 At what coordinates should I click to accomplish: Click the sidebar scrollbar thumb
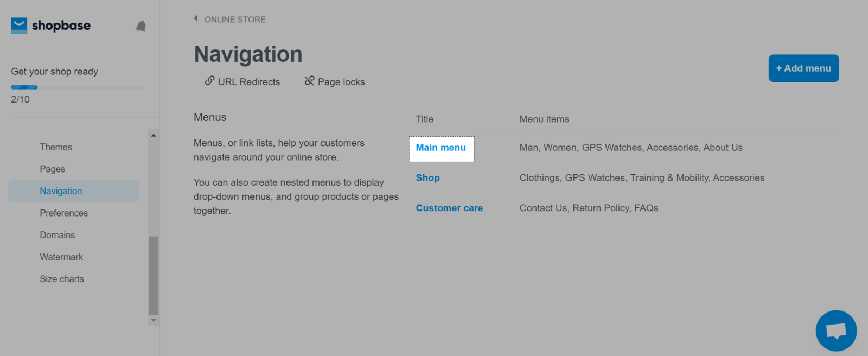click(154, 275)
